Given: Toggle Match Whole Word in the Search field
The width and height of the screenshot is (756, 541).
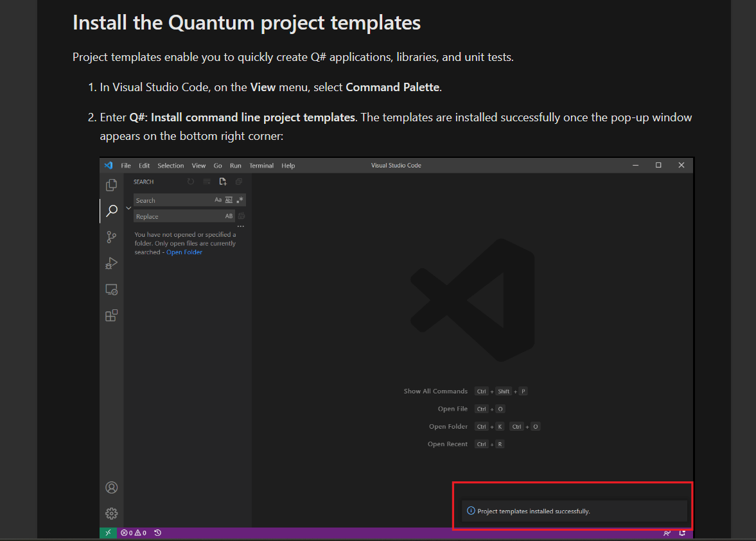Looking at the screenshot, I should coord(229,200).
